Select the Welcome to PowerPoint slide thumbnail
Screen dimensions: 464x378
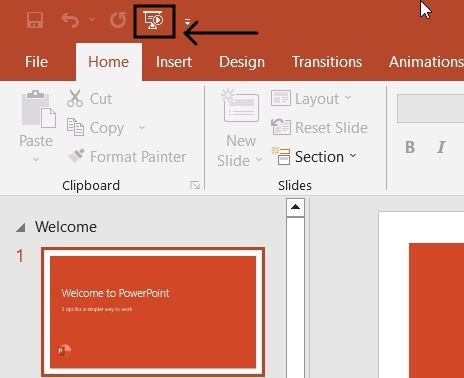click(153, 312)
